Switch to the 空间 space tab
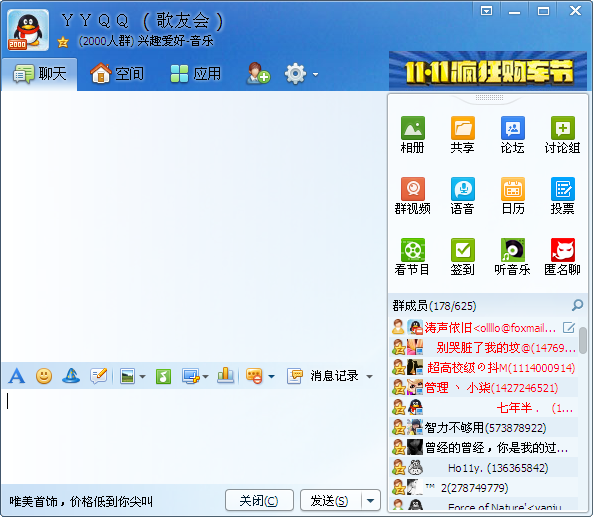The image size is (593, 517). 117,74
